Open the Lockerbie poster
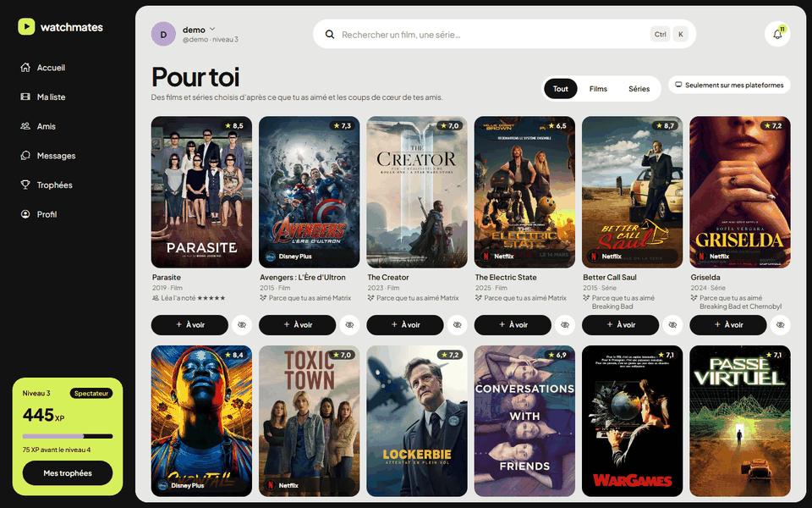The image size is (812, 508). (417, 421)
